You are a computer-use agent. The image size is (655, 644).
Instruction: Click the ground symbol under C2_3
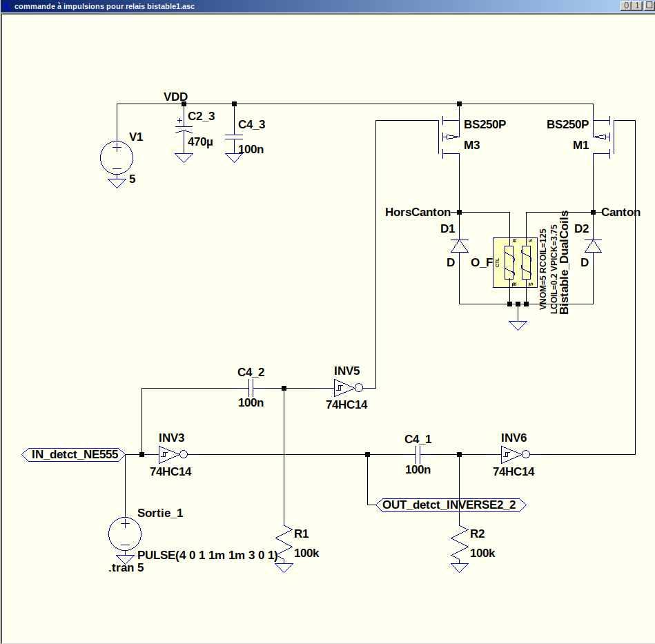pyautogui.click(x=184, y=157)
